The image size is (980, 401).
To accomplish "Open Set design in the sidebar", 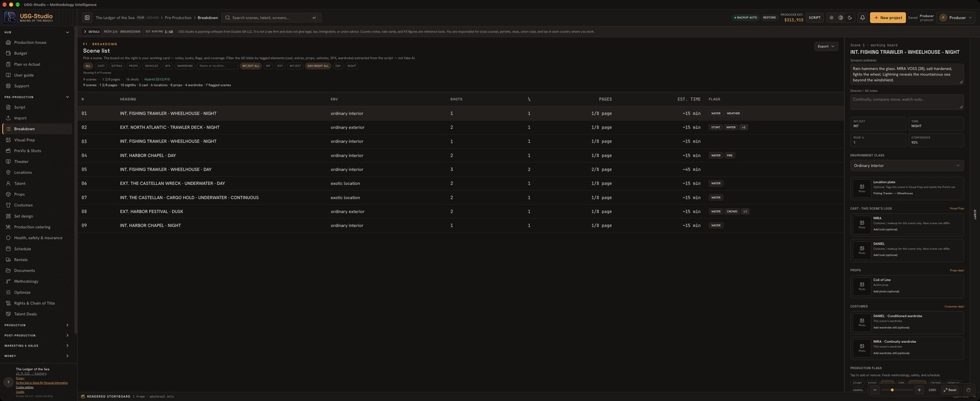I will 37,216.
